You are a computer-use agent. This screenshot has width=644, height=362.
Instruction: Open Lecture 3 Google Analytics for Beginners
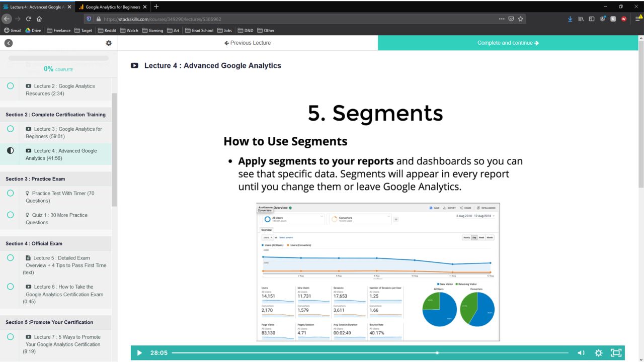[x=63, y=133]
